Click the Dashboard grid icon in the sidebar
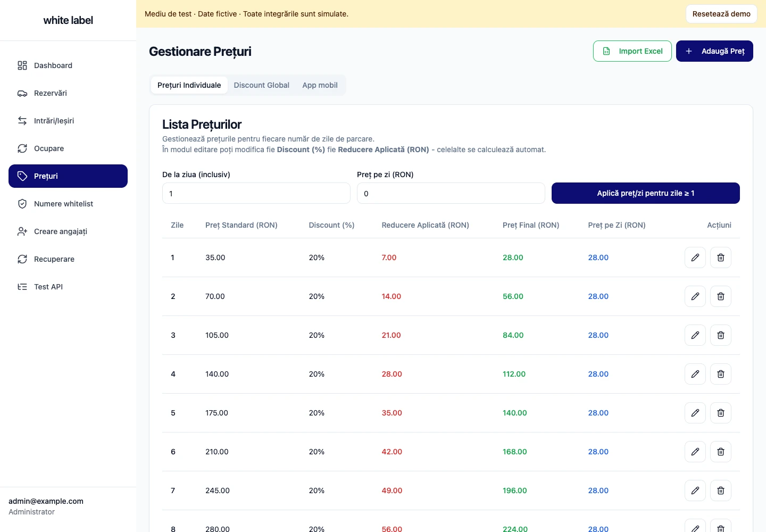The height and width of the screenshot is (532, 766). pyautogui.click(x=22, y=65)
